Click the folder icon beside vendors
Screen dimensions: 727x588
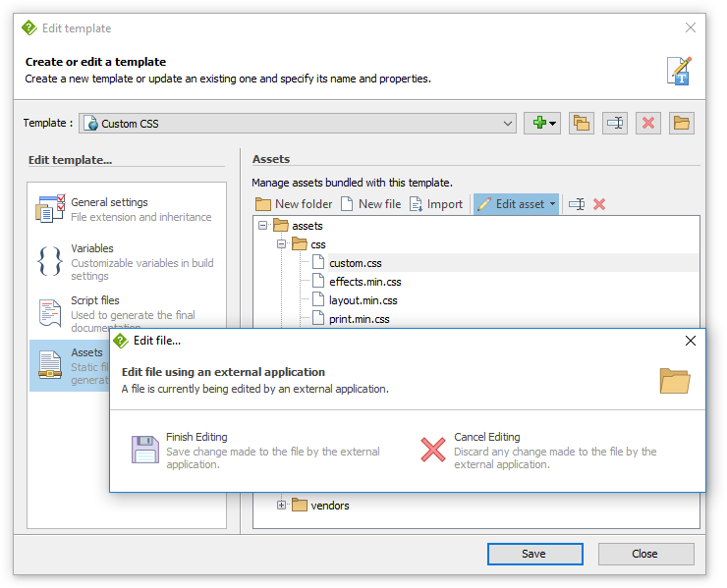point(300,505)
